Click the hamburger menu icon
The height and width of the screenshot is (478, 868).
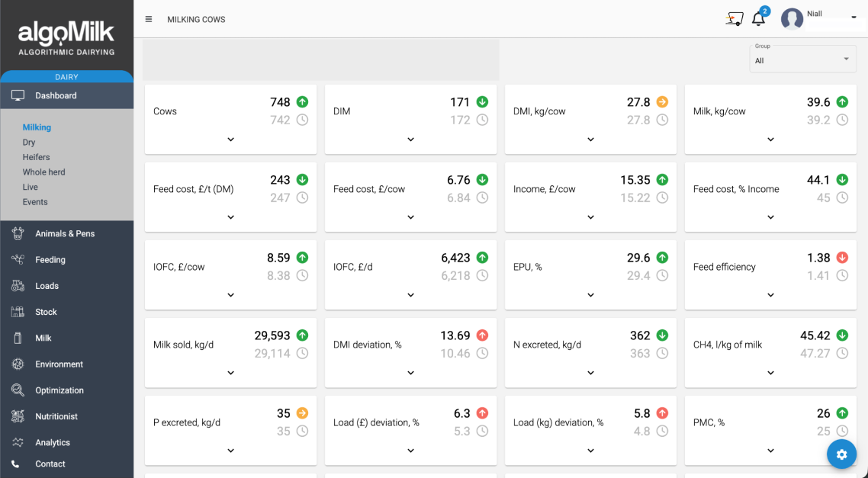click(149, 19)
